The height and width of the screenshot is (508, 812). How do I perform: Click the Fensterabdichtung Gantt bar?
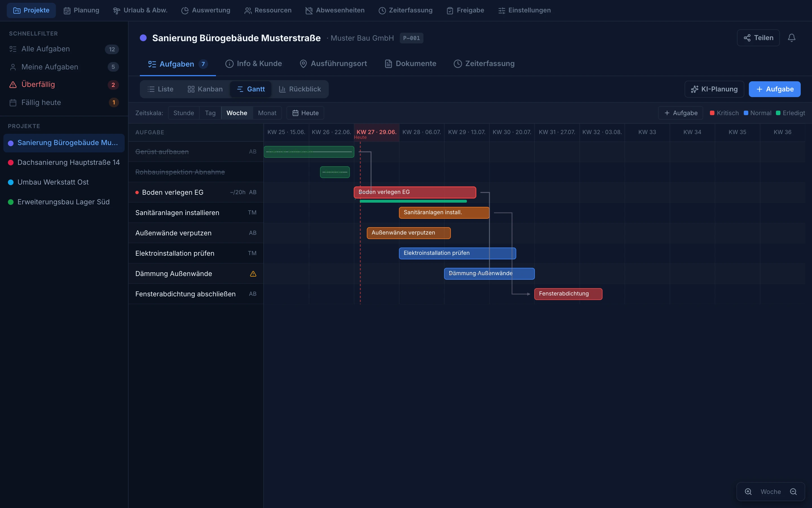[568, 294]
